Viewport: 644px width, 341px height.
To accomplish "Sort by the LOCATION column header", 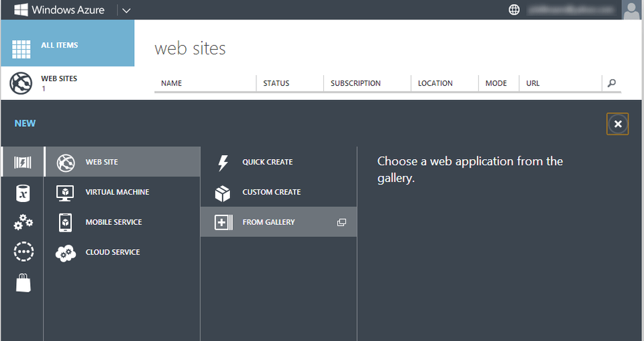I will (x=435, y=83).
